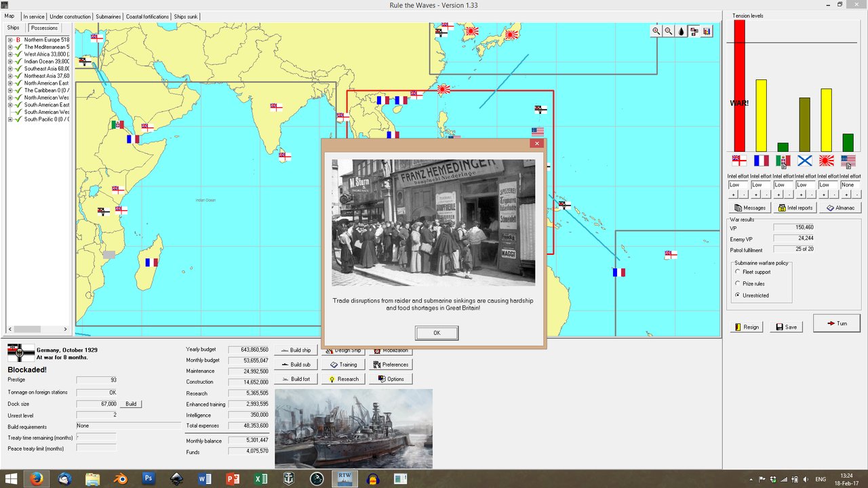The height and width of the screenshot is (488, 868).
Task: Increase the first Intel effort with plus stepper
Action: pos(734,195)
